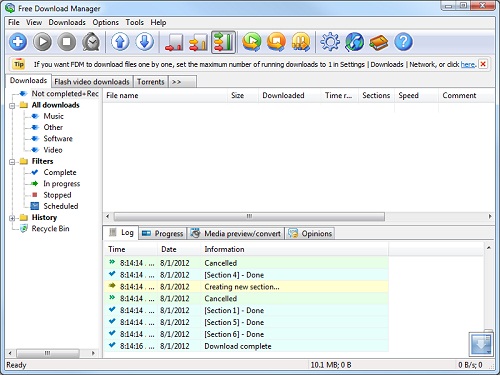Viewport: 500px width, 375px height.
Task: Start downloads with the play toolbar button
Action: coord(42,42)
